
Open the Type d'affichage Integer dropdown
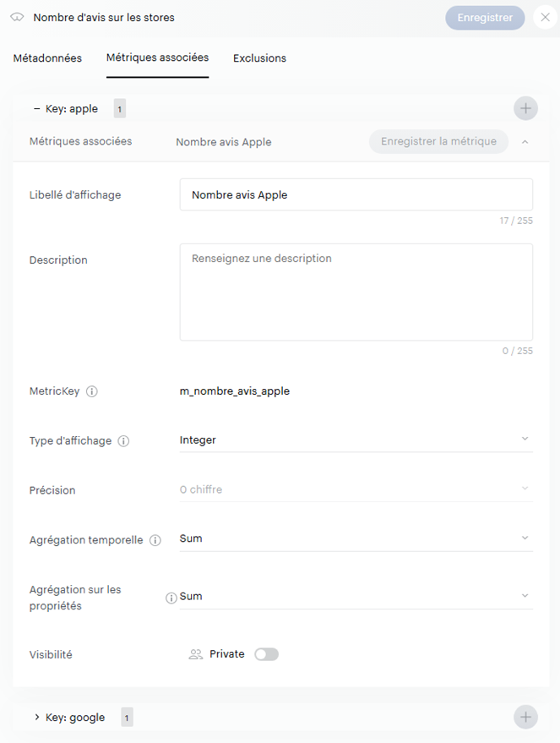pyautogui.click(x=356, y=440)
